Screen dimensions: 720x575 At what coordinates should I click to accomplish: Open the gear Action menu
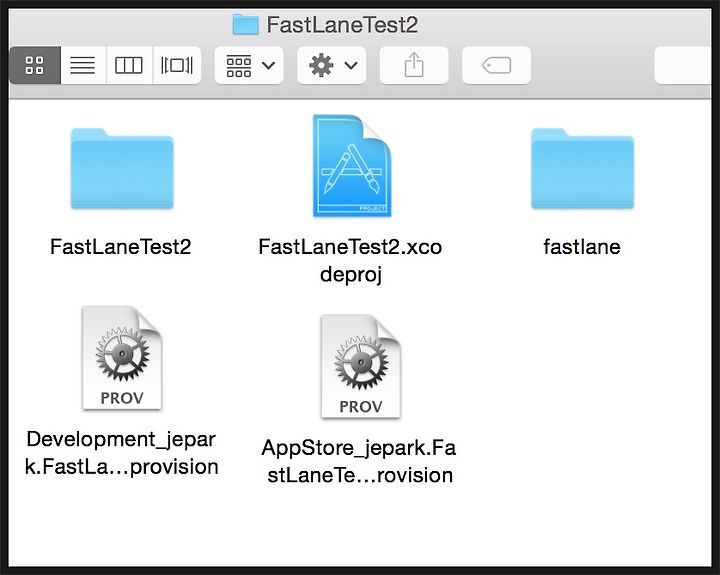coord(332,65)
